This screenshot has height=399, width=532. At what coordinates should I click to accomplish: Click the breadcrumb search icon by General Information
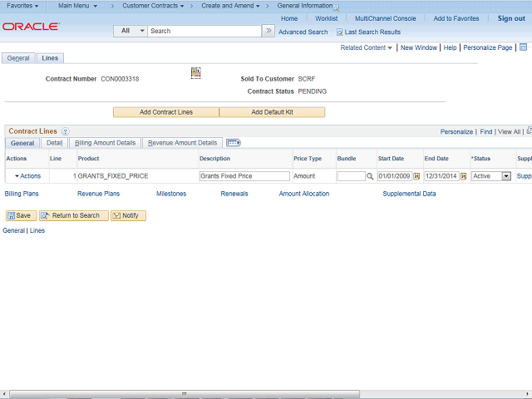click(x=336, y=8)
